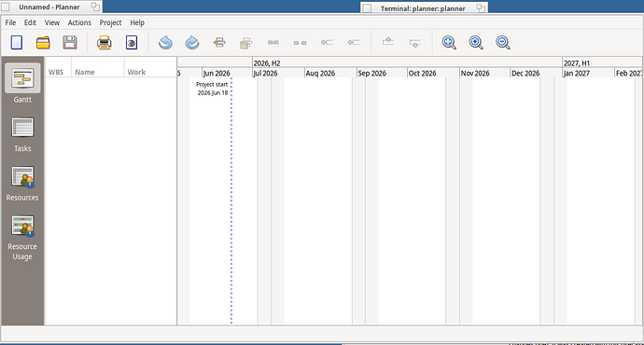
Task: Zoom out of the Gantt chart
Action: tap(503, 43)
